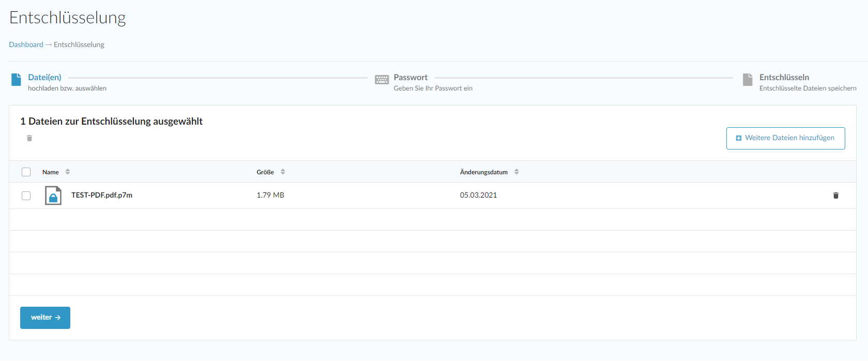Jump to the Entschlüsseln step label
This screenshot has width=868, height=361.
[784, 77]
